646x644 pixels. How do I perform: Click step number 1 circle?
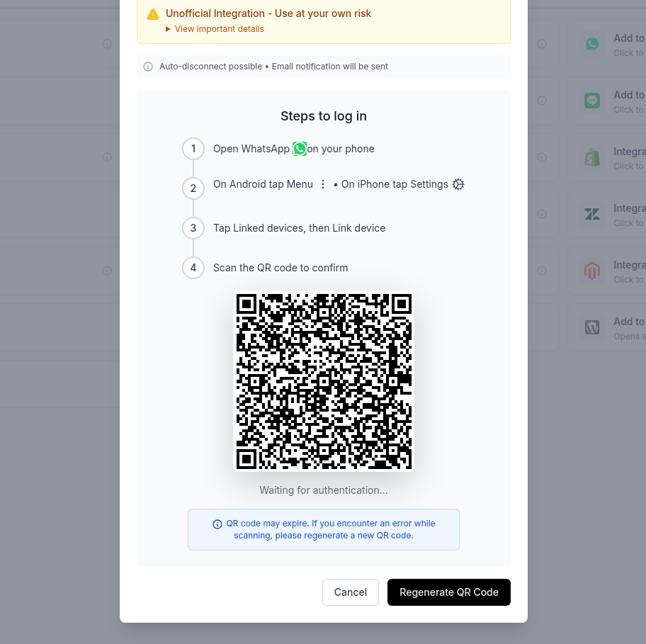(193, 149)
